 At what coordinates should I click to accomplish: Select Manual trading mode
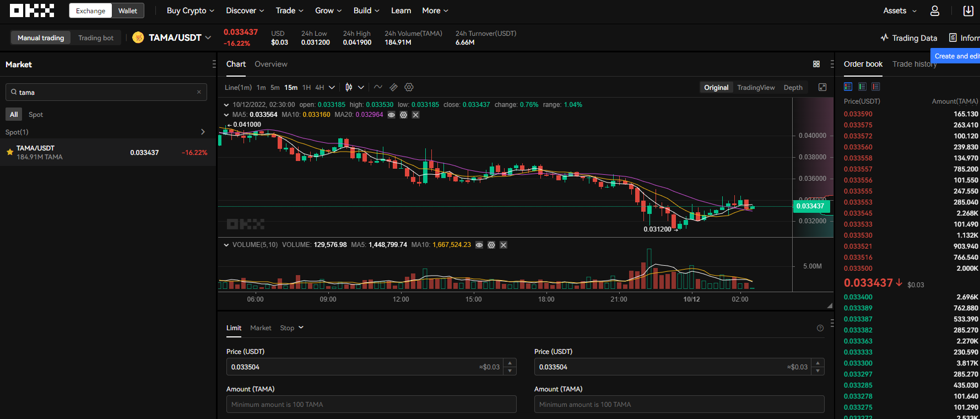[41, 37]
